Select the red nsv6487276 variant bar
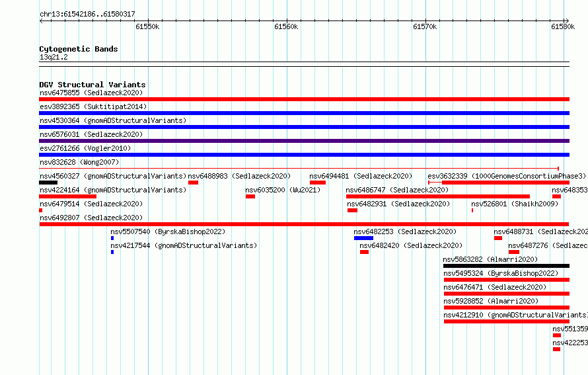Viewport: 588px width, 375px height. pyautogui.click(x=514, y=252)
